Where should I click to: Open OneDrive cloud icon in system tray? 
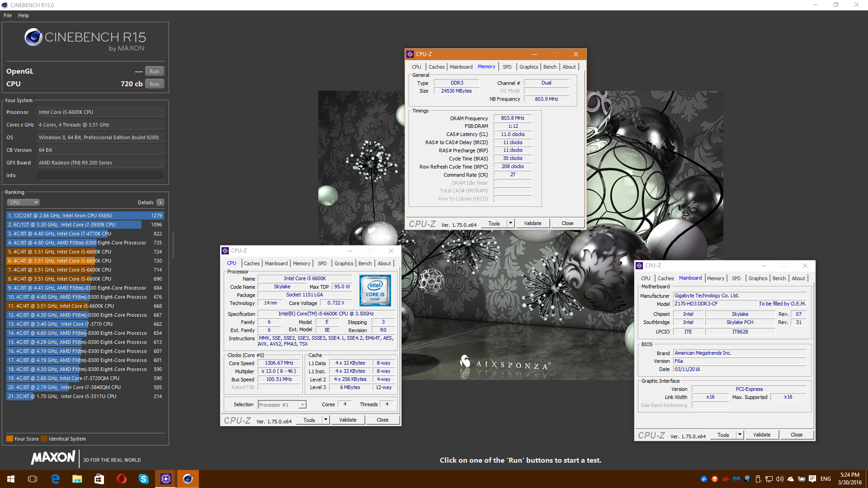point(791,479)
